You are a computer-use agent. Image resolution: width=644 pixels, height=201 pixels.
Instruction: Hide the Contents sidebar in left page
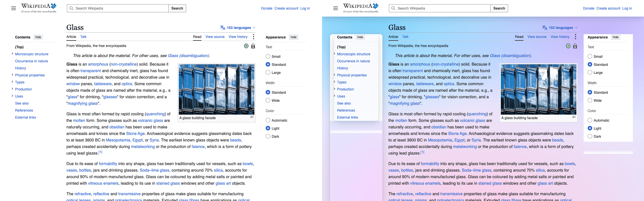38,37
